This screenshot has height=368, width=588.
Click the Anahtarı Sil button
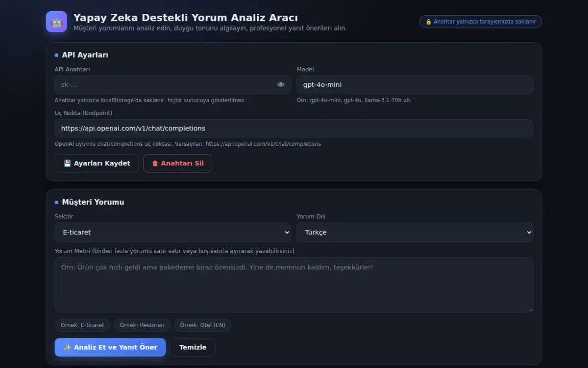pyautogui.click(x=177, y=163)
